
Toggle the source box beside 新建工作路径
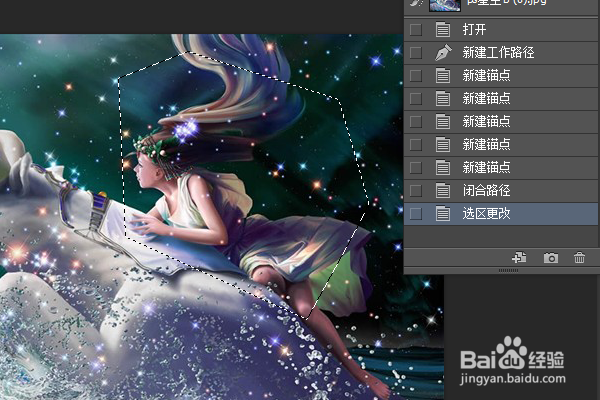416,52
